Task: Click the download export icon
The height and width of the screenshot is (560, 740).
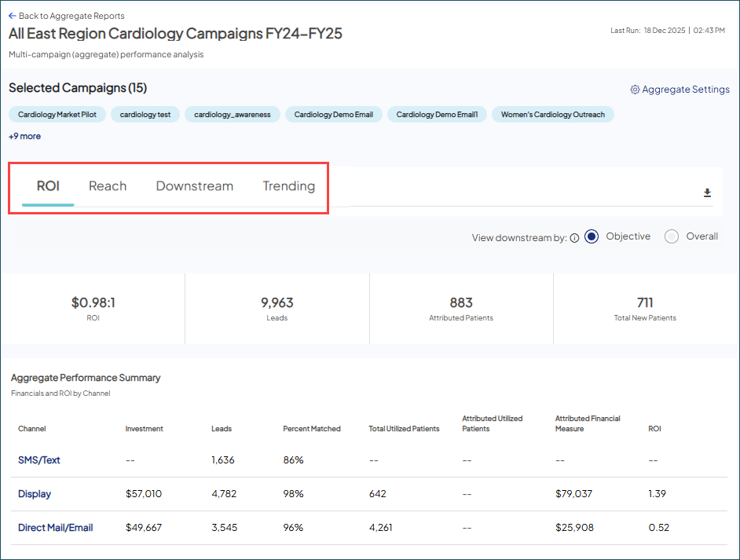Action: 706,192
